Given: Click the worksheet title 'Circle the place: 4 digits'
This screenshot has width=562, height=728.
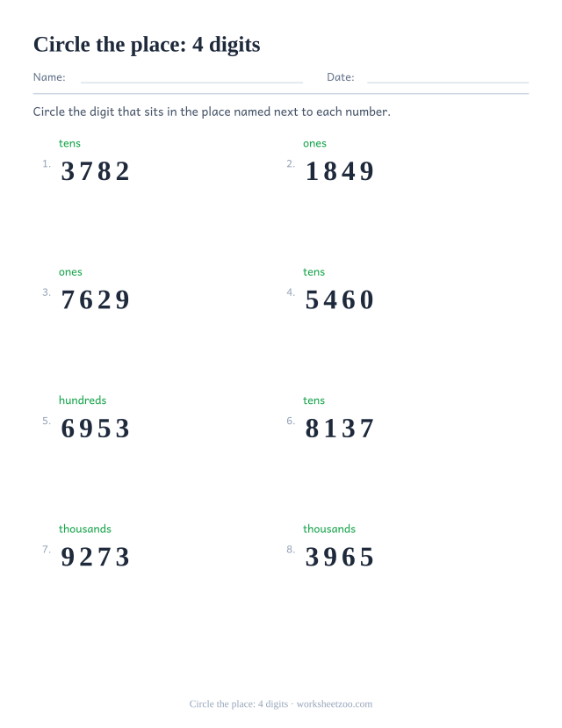Looking at the screenshot, I should [x=147, y=45].
